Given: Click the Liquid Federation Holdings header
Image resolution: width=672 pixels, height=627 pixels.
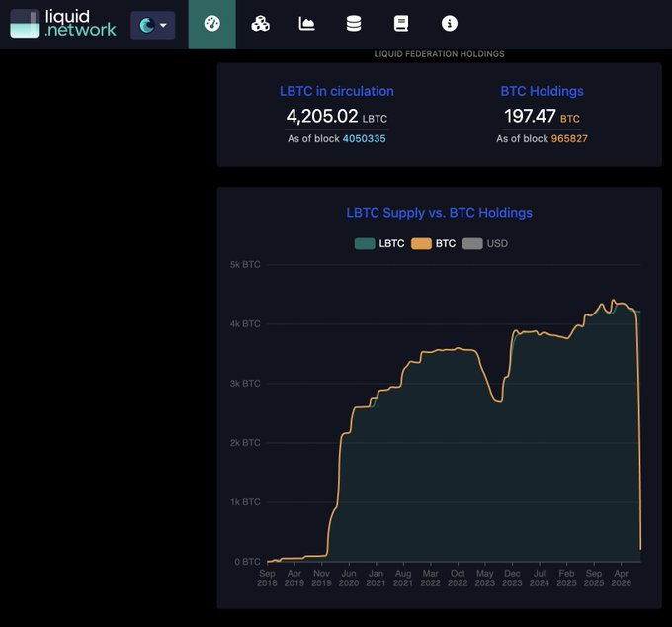Looking at the screenshot, I should pos(440,54).
